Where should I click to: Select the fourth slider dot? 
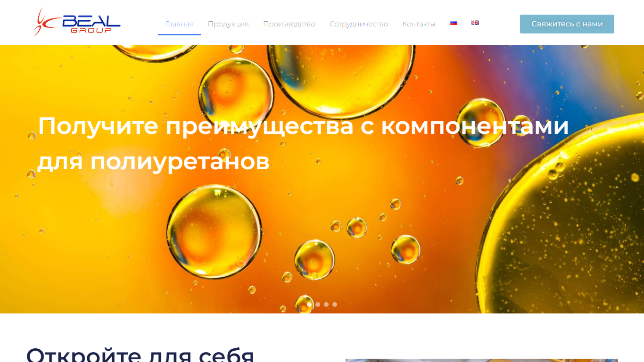[x=335, y=304]
